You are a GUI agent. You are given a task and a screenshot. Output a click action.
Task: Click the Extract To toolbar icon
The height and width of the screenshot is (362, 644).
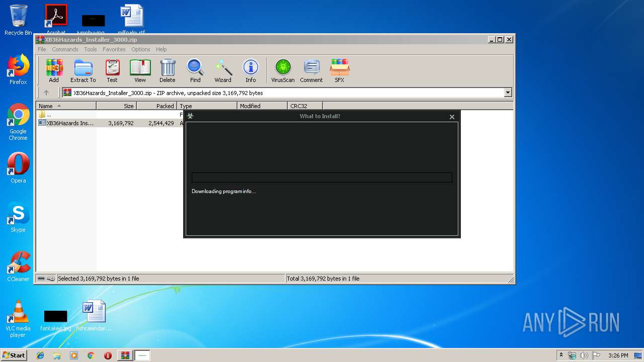click(83, 70)
